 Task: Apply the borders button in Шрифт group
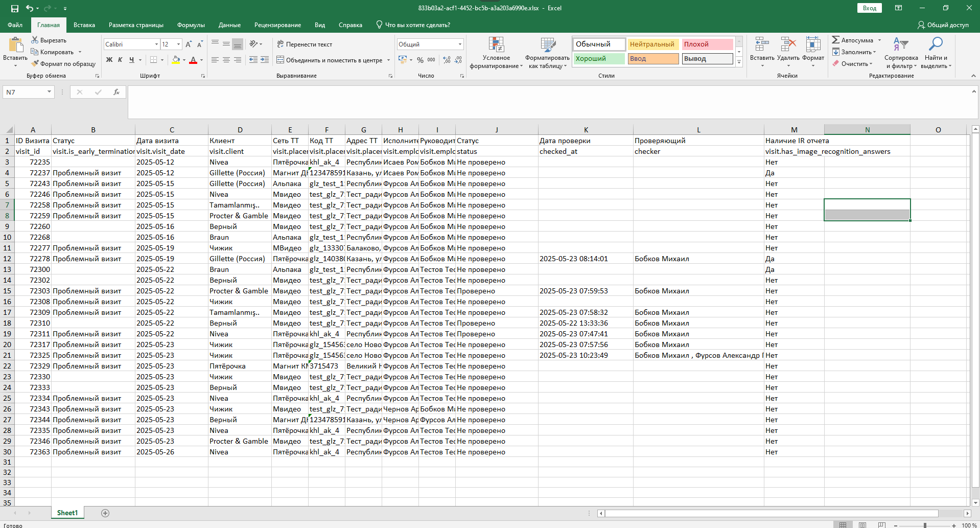(153, 60)
